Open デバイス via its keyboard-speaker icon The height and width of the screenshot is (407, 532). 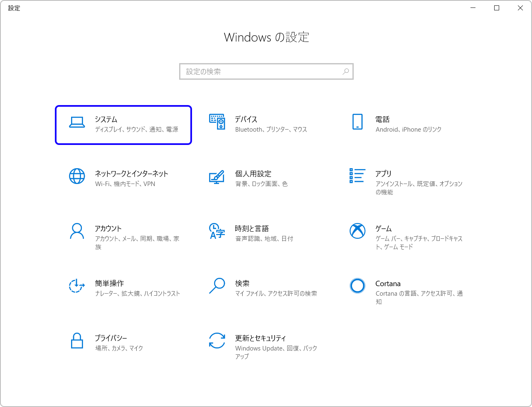tap(217, 122)
